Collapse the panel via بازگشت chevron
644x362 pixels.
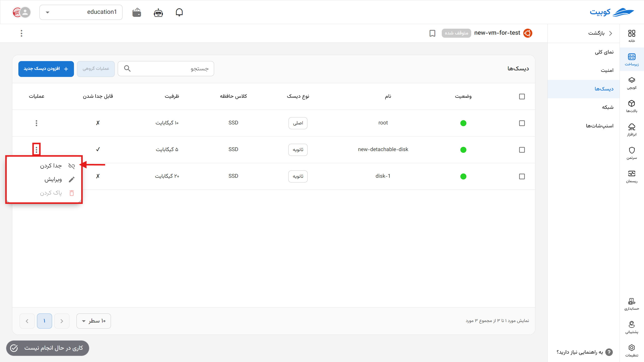click(x=611, y=33)
